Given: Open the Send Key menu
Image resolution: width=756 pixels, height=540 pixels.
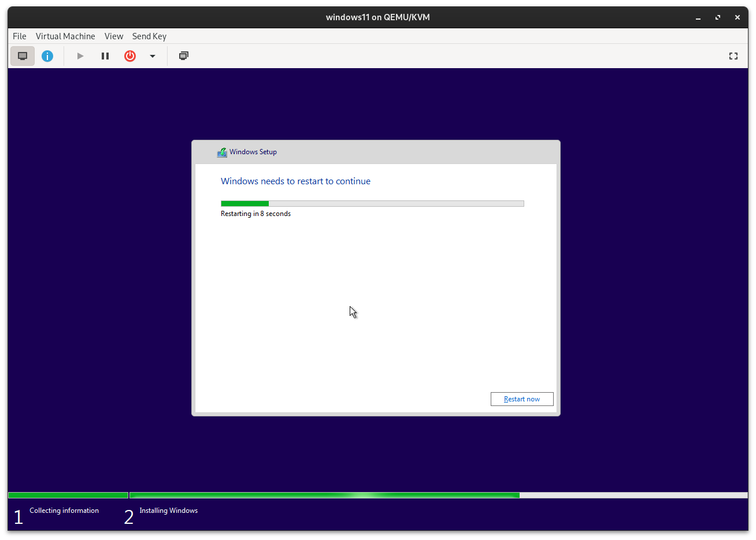Looking at the screenshot, I should [149, 36].
